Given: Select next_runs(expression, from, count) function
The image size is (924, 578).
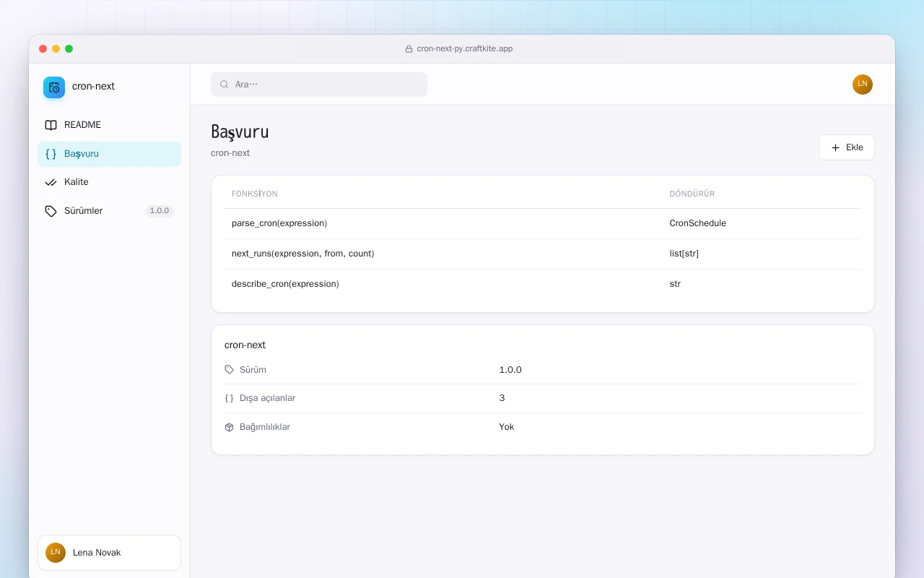Looking at the screenshot, I should coord(302,254).
